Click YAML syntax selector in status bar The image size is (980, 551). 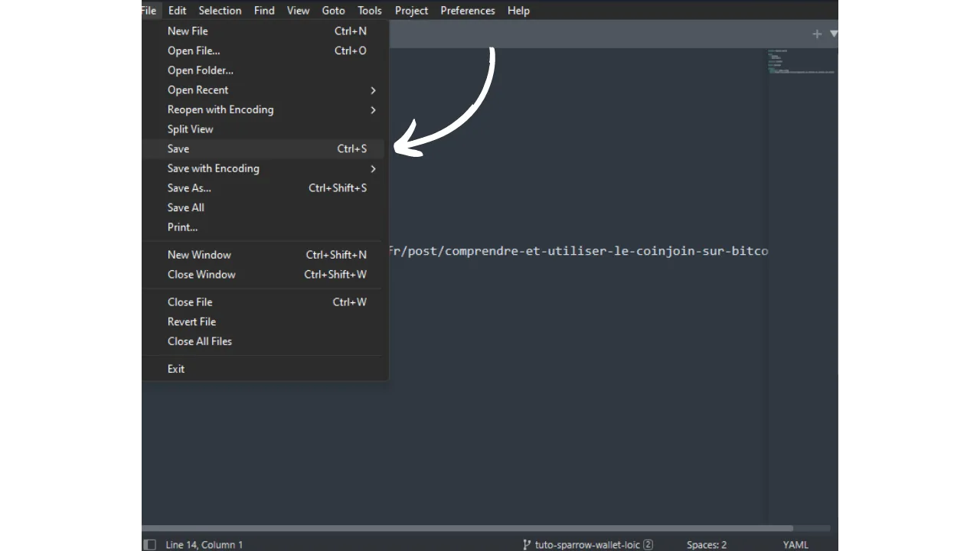(x=795, y=545)
